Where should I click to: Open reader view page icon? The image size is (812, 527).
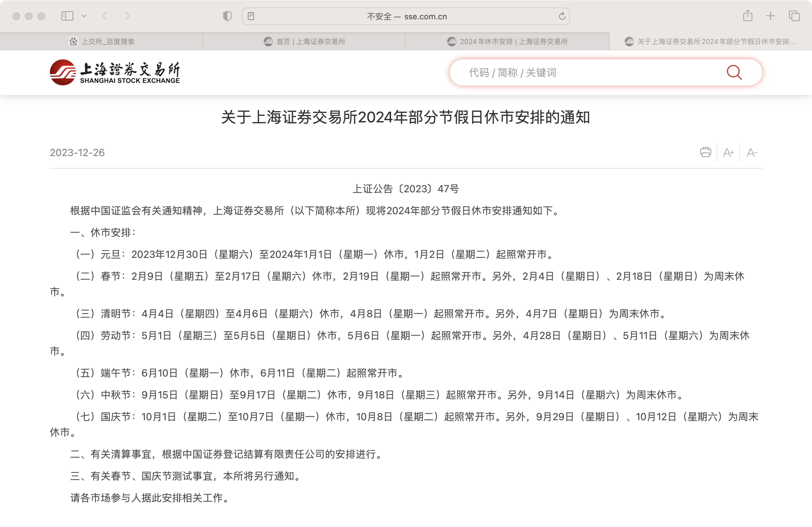[251, 16]
